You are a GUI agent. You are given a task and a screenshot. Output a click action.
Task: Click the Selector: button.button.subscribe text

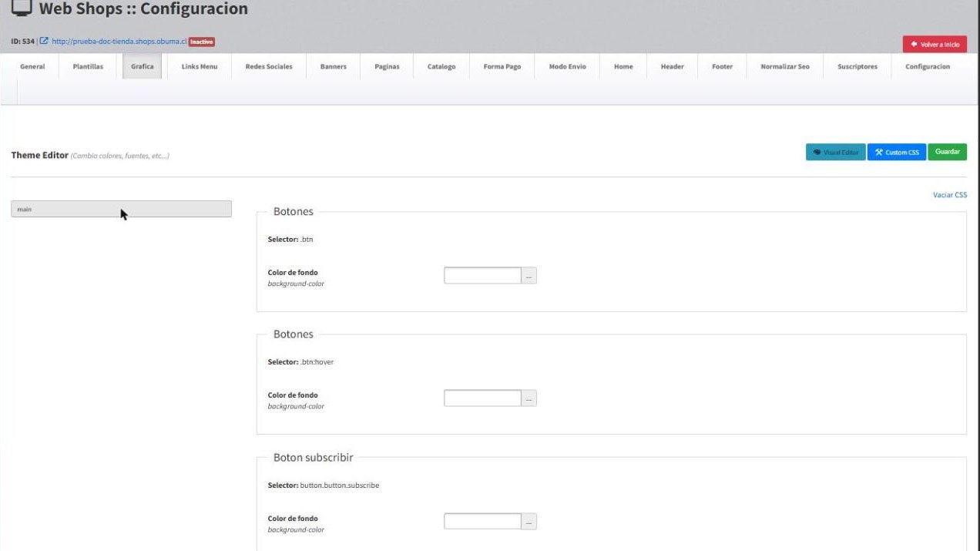click(x=324, y=485)
